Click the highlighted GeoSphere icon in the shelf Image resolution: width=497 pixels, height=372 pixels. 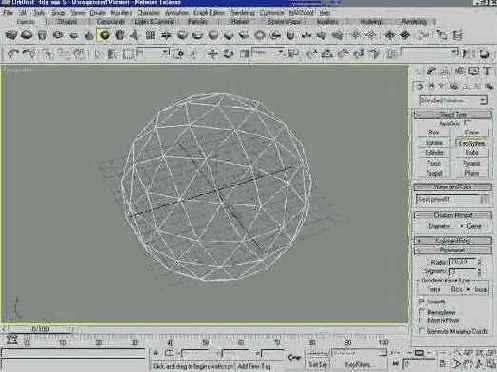[104, 35]
